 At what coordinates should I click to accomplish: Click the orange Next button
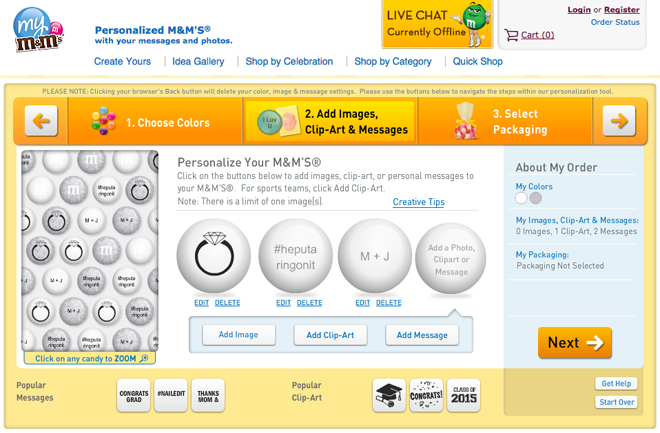click(575, 343)
